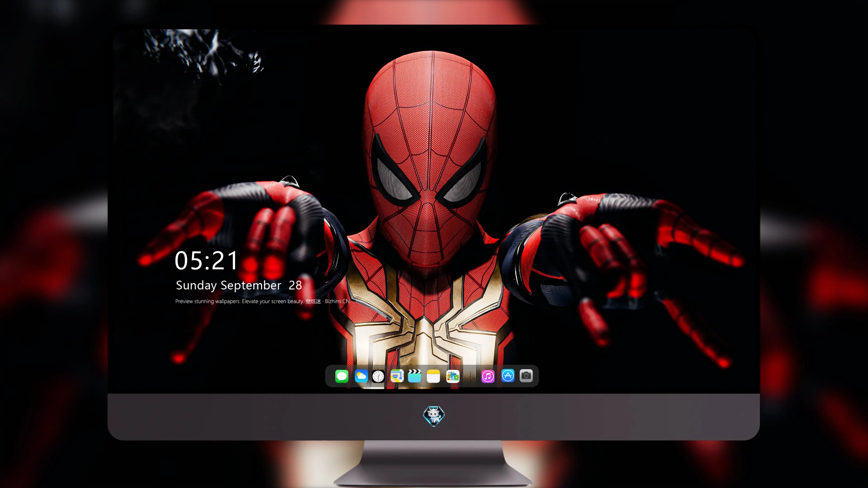Click the dock separator line

pyautogui.click(x=471, y=377)
